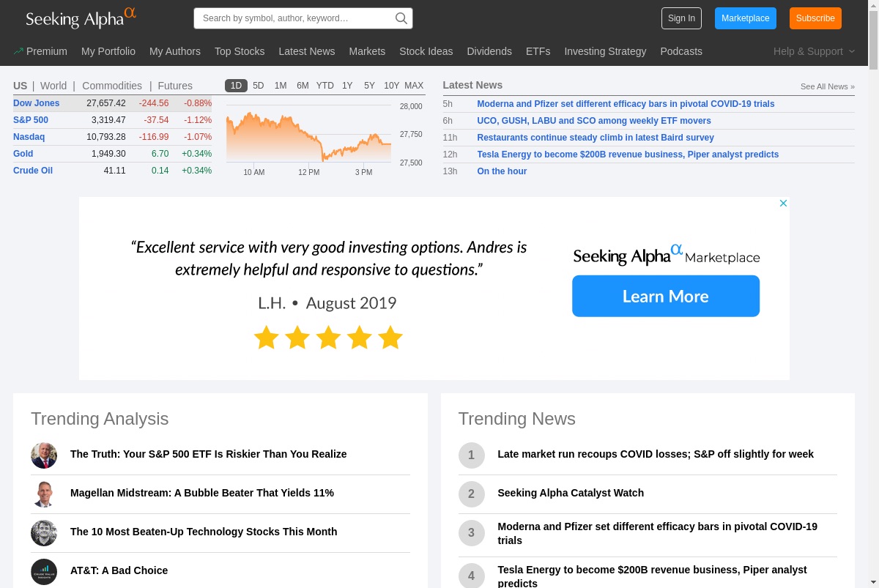Click Nasdaq change value -116.99
The image size is (879, 588).
coord(154,137)
